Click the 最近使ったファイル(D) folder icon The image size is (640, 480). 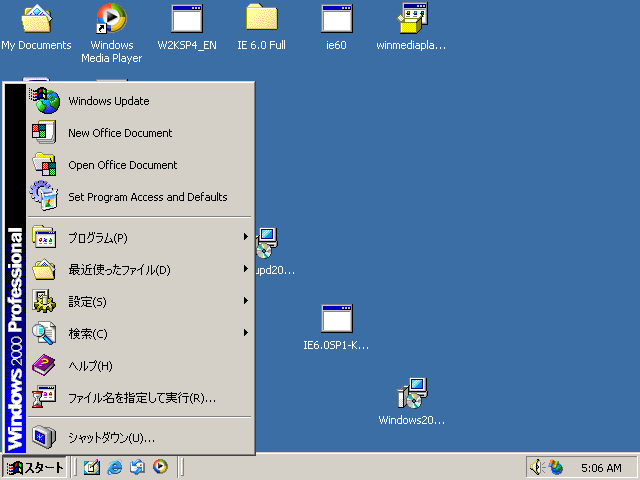[x=44, y=269]
